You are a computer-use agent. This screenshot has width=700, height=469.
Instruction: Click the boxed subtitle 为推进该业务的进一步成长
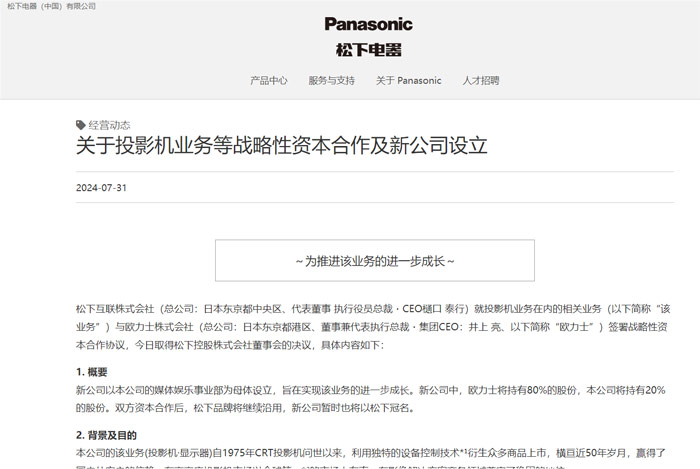(374, 260)
